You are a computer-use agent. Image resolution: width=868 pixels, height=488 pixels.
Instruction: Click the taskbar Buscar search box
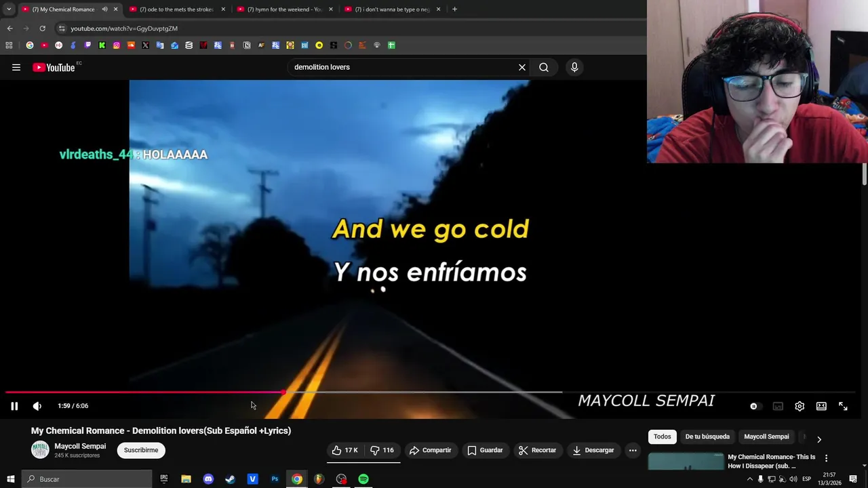(x=87, y=479)
